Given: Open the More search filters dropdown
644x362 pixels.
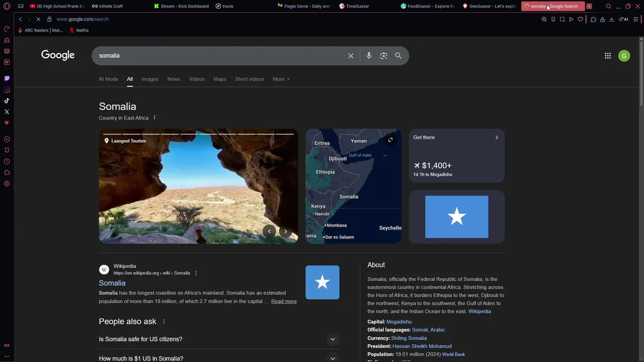Looking at the screenshot, I should pos(281,79).
